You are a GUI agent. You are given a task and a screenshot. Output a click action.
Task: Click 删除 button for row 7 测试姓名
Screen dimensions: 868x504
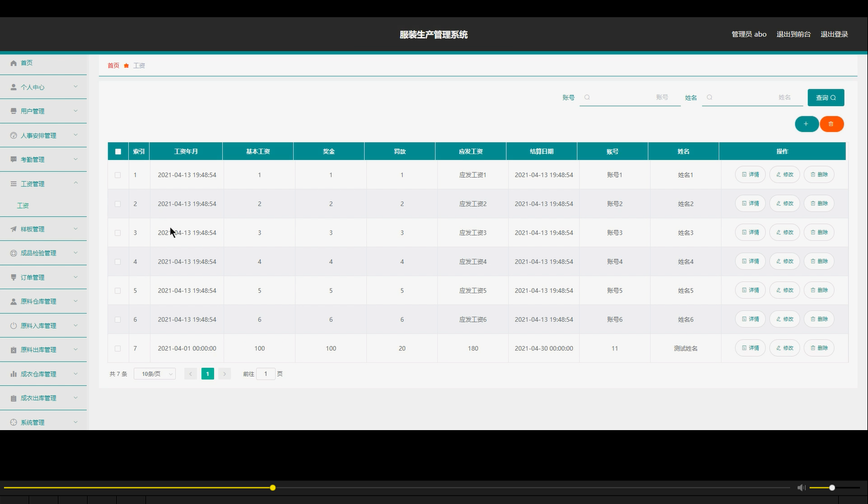click(x=819, y=348)
